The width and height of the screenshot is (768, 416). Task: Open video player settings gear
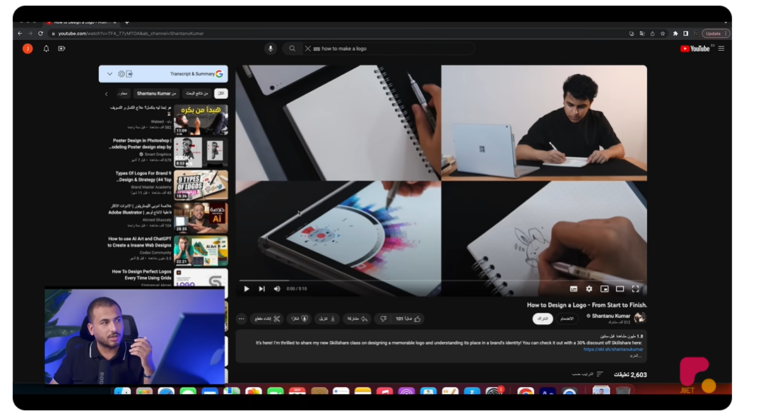point(588,289)
